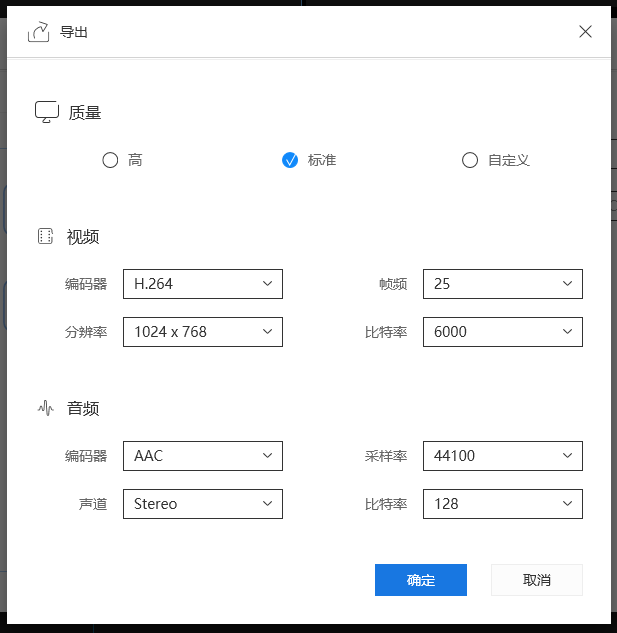Confirm export with the 确定 button

(x=421, y=580)
